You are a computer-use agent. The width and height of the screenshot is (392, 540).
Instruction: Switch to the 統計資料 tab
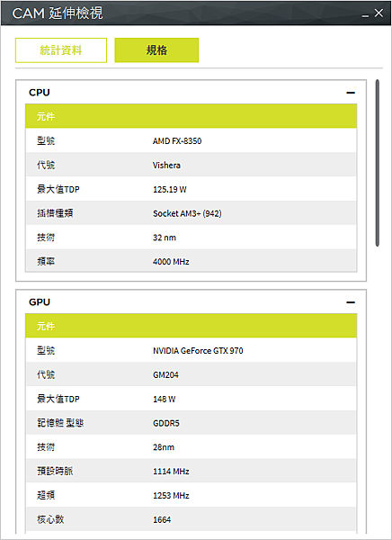(61, 50)
